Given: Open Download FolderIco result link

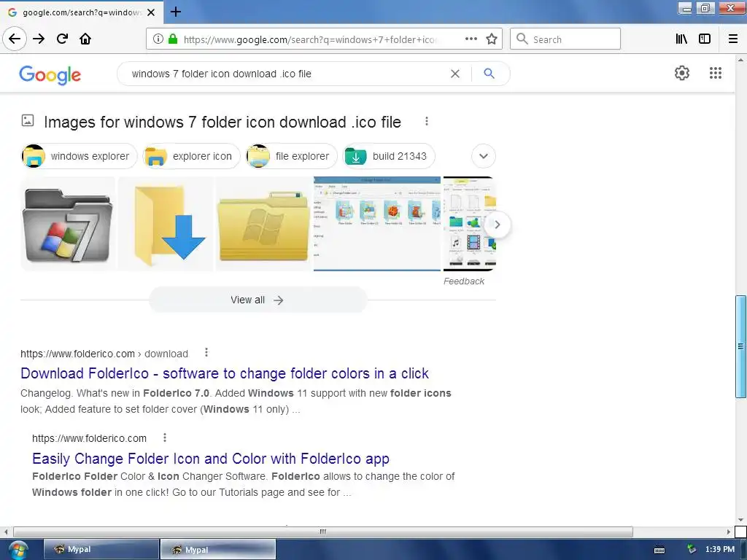Looking at the screenshot, I should tap(225, 373).
